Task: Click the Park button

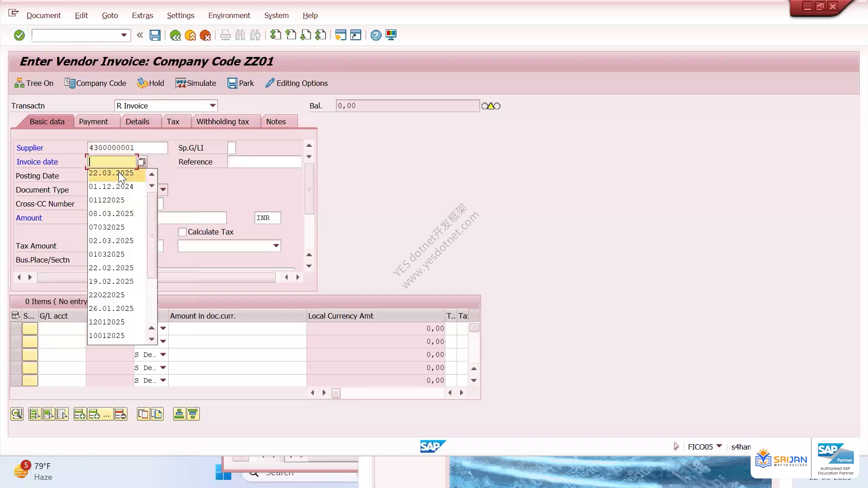Action: tap(241, 83)
